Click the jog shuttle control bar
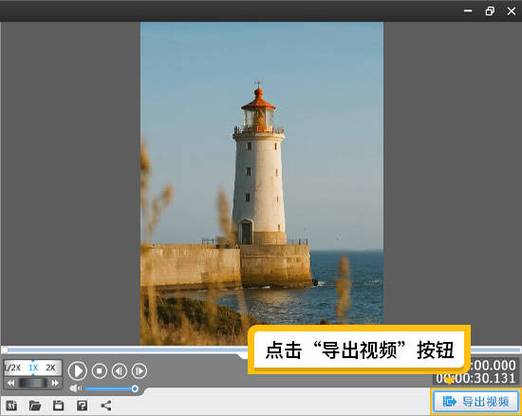 pyautogui.click(x=33, y=383)
